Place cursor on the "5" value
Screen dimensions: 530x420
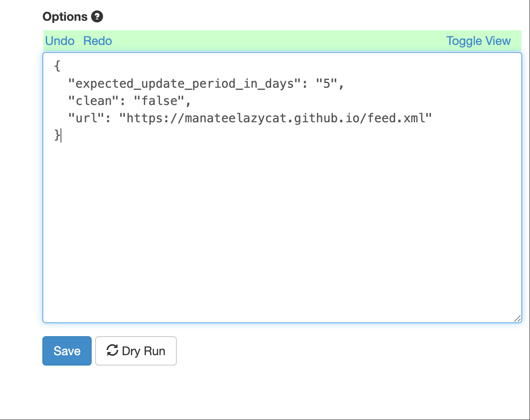pyautogui.click(x=326, y=83)
